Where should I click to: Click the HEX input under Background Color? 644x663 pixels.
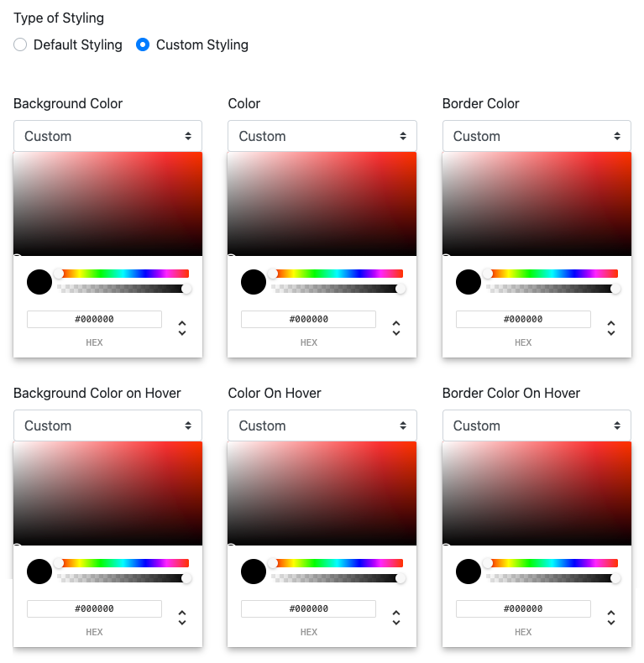94,319
